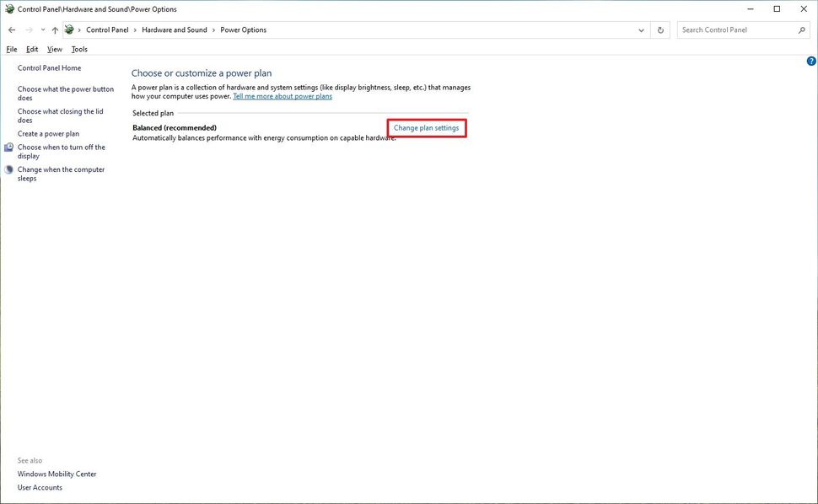
Task: Open the address bar dropdown arrow
Action: coord(641,29)
